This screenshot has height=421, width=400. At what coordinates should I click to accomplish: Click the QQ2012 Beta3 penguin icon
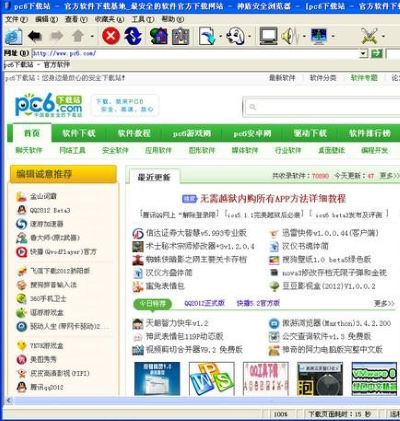click(x=21, y=210)
